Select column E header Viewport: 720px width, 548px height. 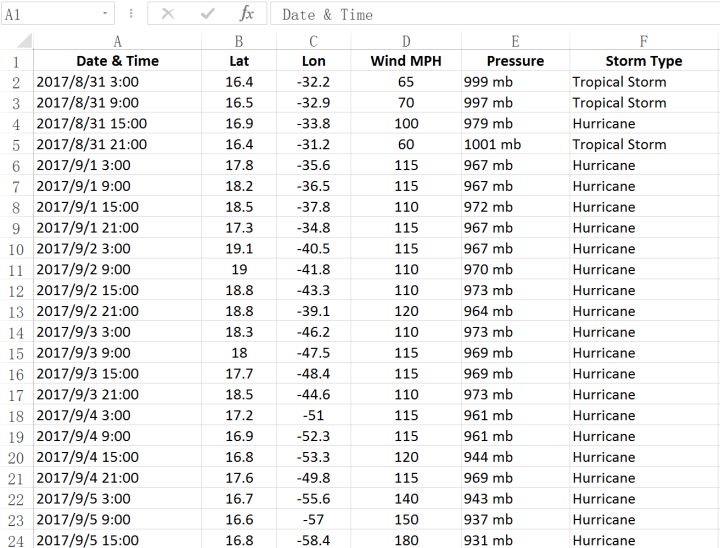pos(515,41)
